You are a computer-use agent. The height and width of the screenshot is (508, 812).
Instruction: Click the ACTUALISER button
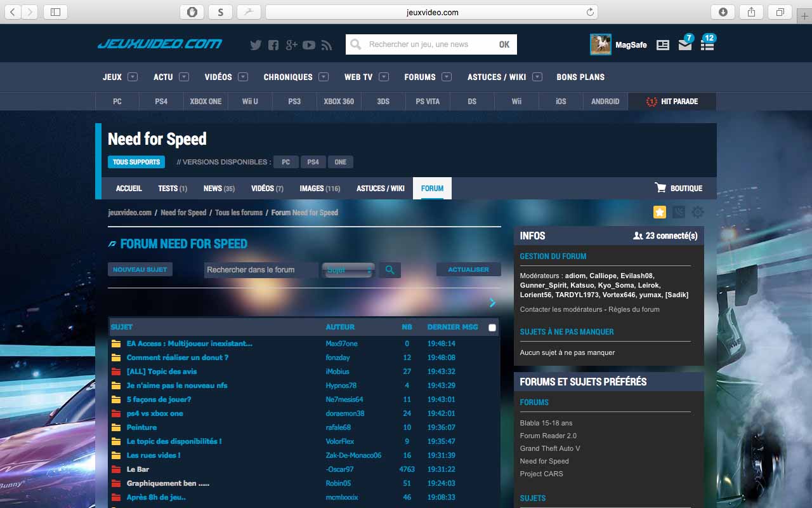(469, 270)
